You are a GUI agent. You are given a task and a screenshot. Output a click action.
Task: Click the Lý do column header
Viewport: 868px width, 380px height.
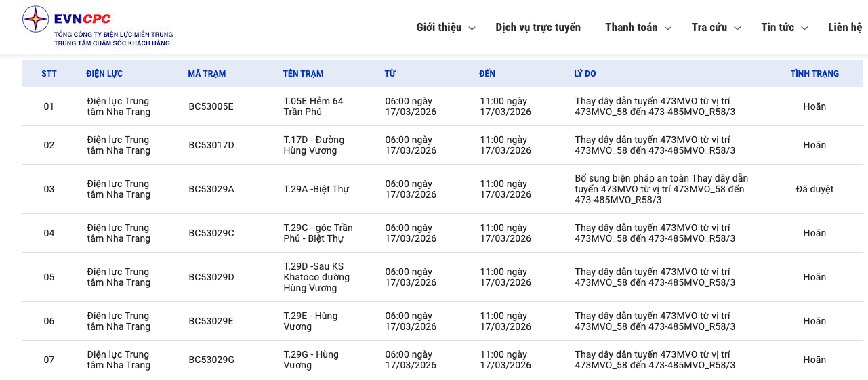[x=585, y=74]
